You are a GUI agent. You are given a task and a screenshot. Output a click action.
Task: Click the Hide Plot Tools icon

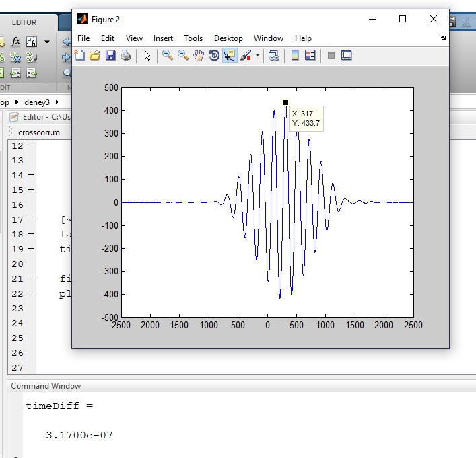click(x=331, y=56)
